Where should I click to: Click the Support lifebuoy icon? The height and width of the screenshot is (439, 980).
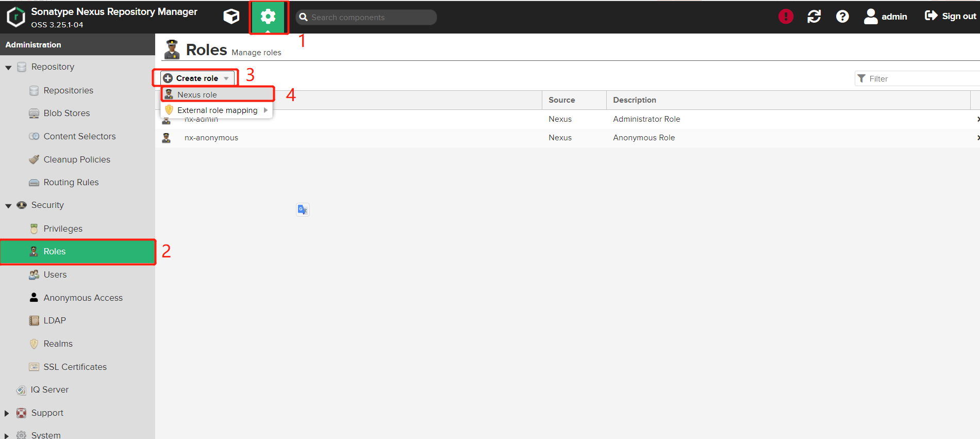click(22, 413)
